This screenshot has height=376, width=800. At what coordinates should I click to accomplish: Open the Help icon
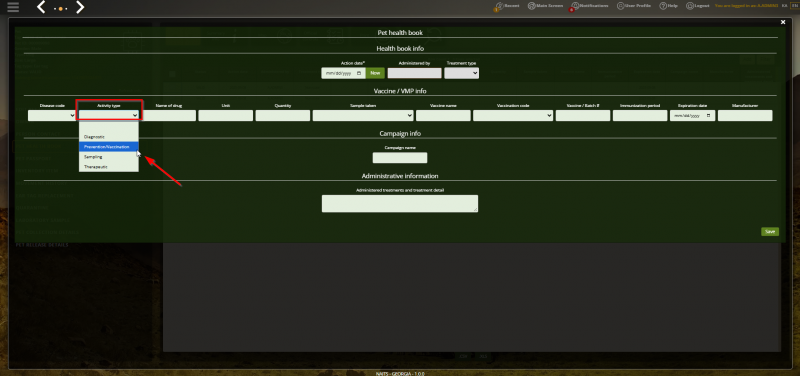point(663,6)
